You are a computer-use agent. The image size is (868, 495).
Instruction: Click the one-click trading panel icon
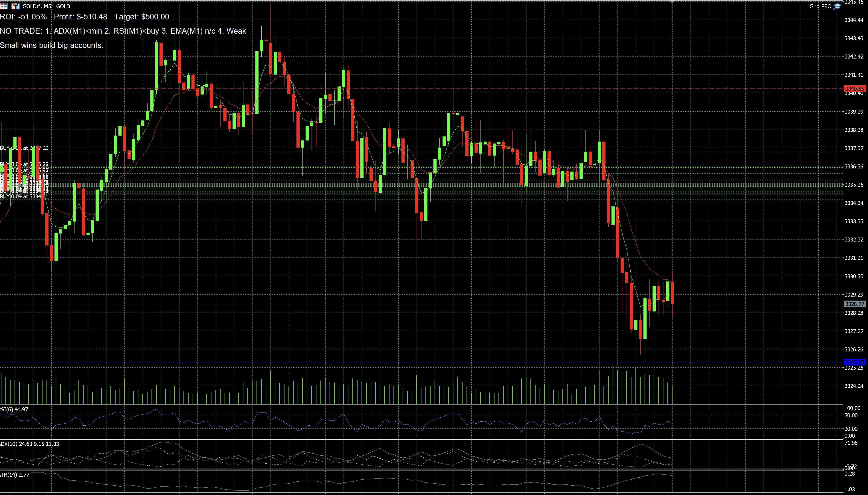(16, 6)
